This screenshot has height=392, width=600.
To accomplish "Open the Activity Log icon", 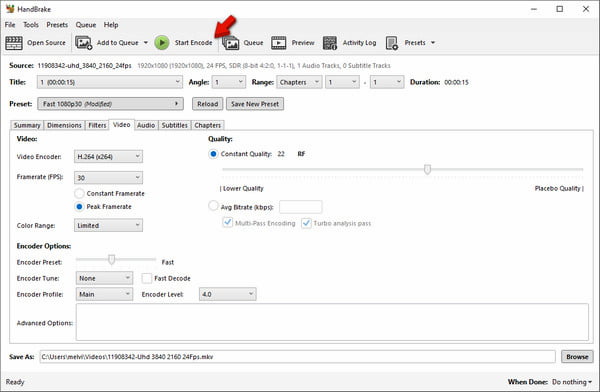I will tap(330, 43).
